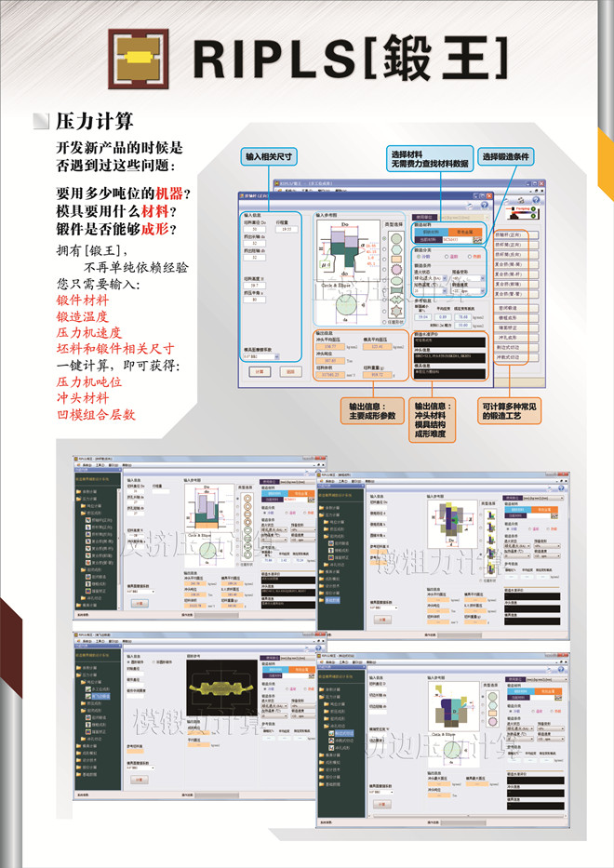Open 加热温度 dropdown in top dialog
This screenshot has width=614, height=868.
pos(431,290)
